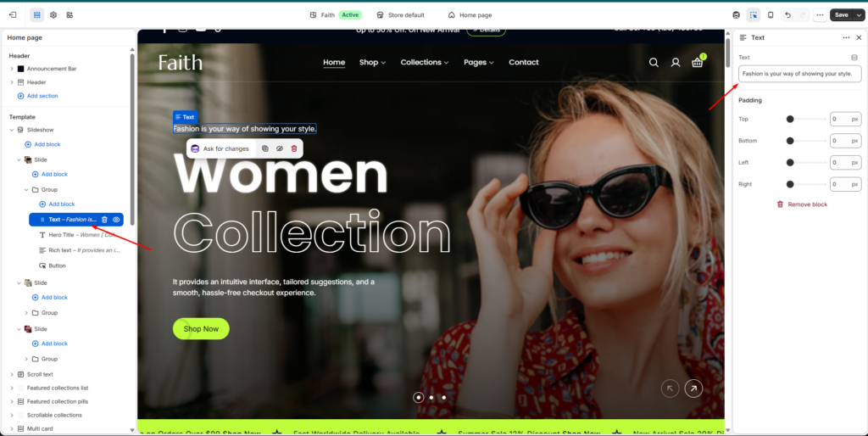This screenshot has width=868, height=436.
Task: Exit the theme editor via back icon
Action: [13, 15]
